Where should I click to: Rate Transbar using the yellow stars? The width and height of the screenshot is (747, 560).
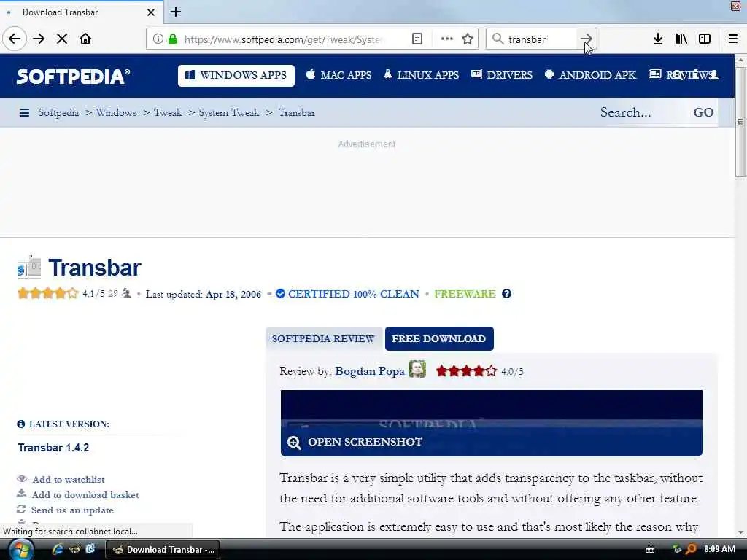[x=47, y=293]
